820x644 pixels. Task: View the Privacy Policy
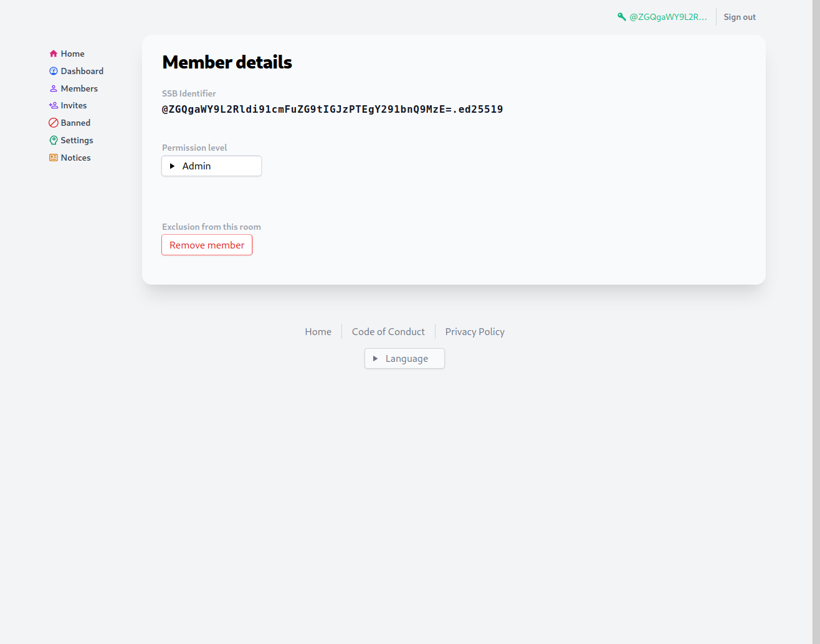pos(474,331)
